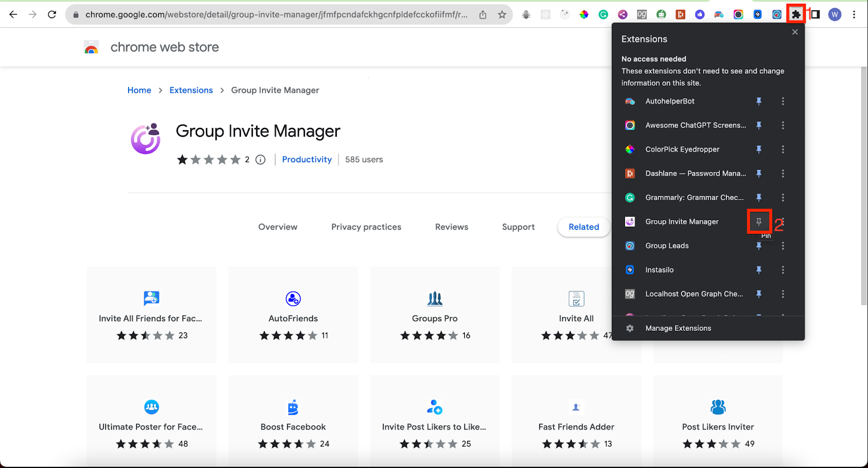Open more options for Grammarly
Viewport: 868px width, 468px height.
pos(783,197)
